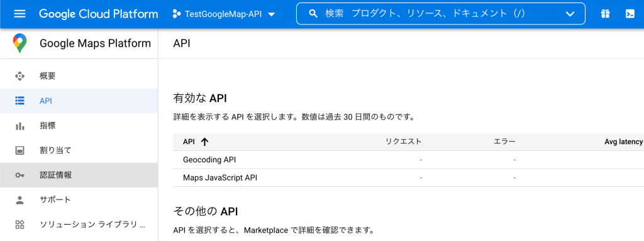
Task: Open Maps JavaScript API row
Action: click(409, 177)
